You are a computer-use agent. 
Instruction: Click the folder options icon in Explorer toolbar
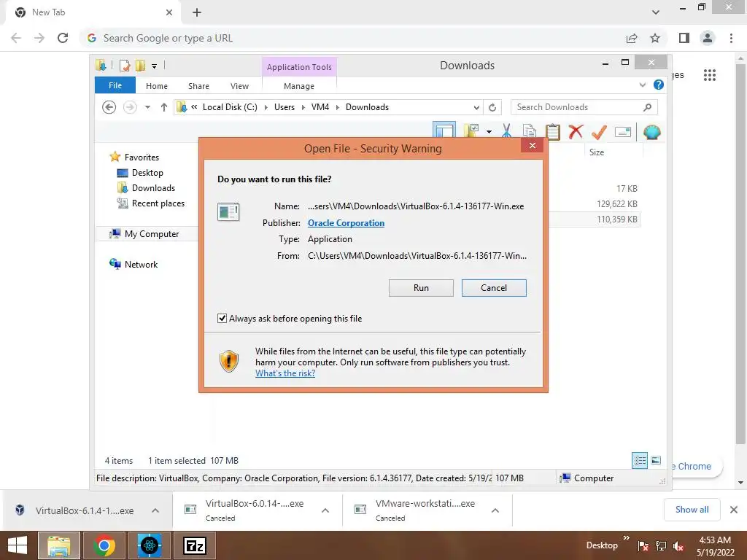pyautogui.click(x=472, y=131)
